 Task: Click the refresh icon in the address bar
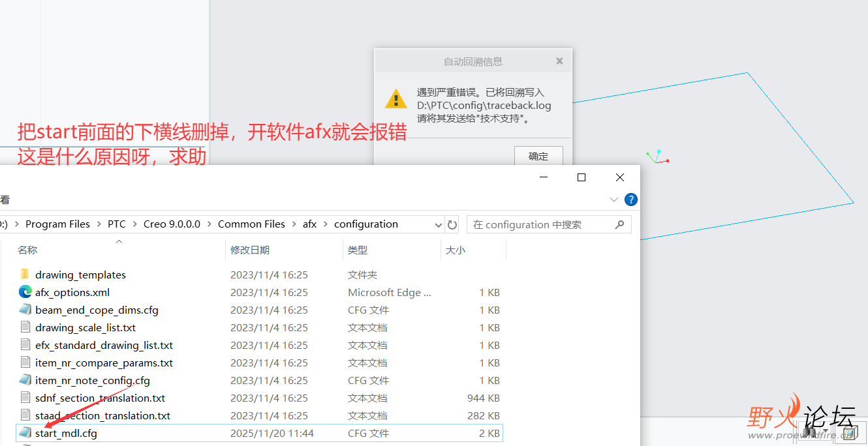click(x=452, y=224)
